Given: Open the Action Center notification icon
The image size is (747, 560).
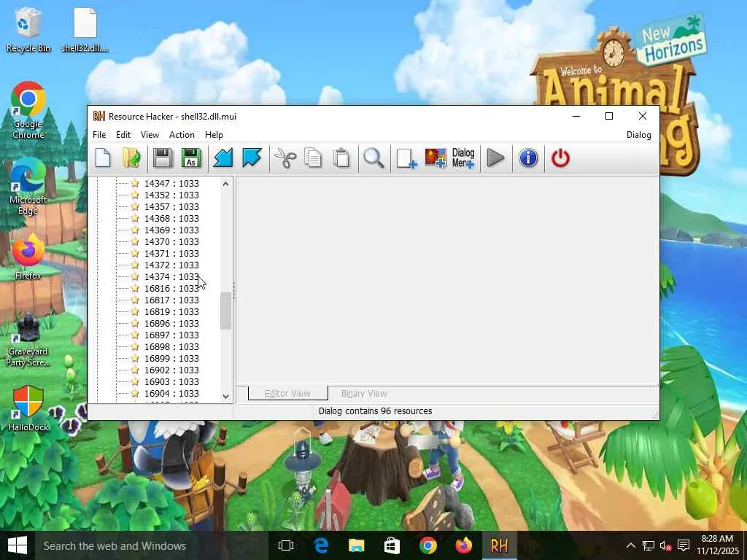Looking at the screenshot, I should pyautogui.click(x=684, y=545).
